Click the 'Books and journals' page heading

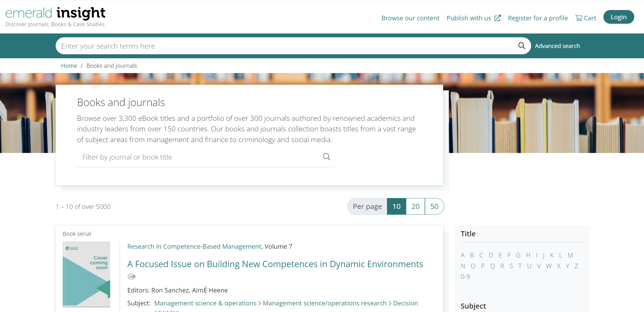(121, 102)
